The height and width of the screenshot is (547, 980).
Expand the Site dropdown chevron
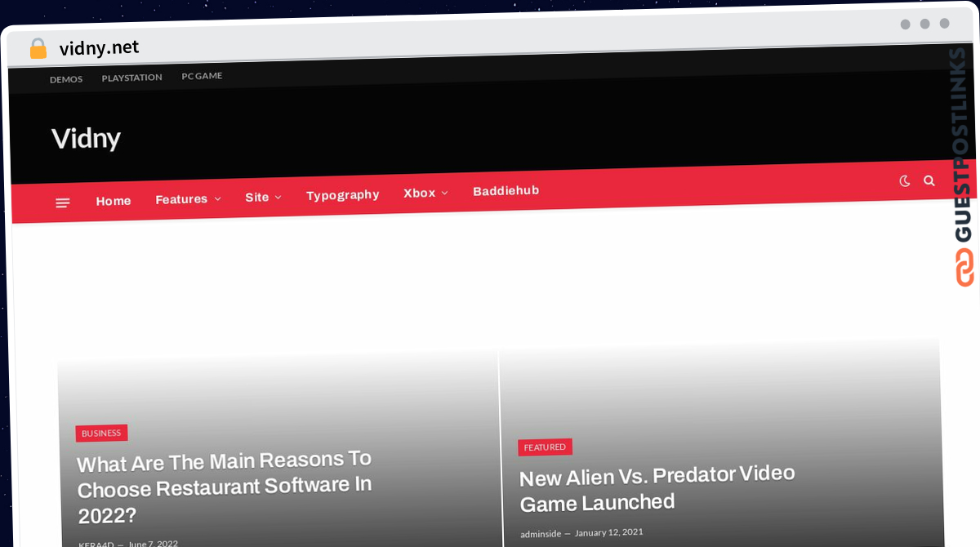278,197
